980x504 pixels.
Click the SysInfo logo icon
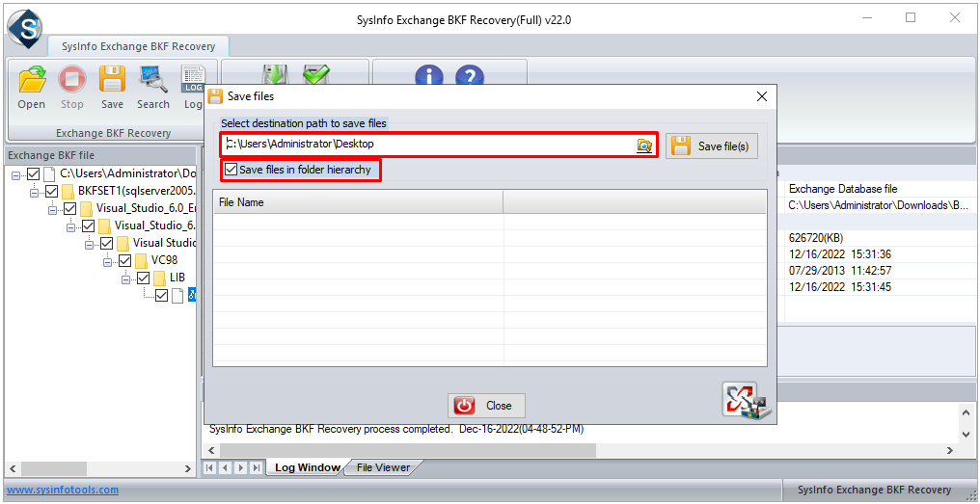click(x=24, y=28)
